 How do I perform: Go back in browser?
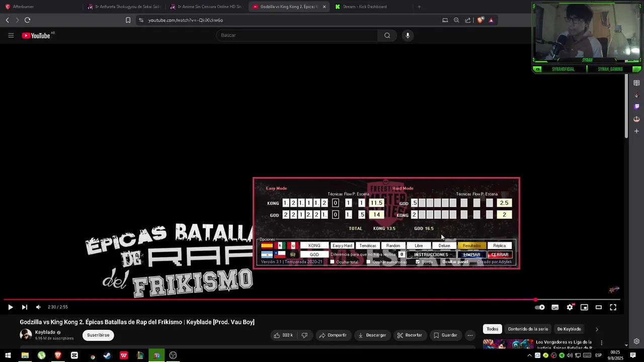pos(7,20)
